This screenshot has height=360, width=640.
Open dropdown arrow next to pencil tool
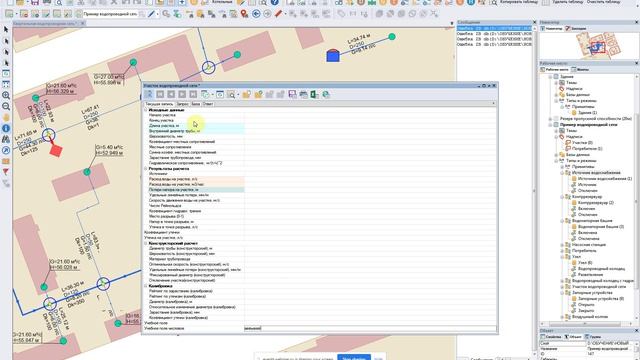point(158,14)
